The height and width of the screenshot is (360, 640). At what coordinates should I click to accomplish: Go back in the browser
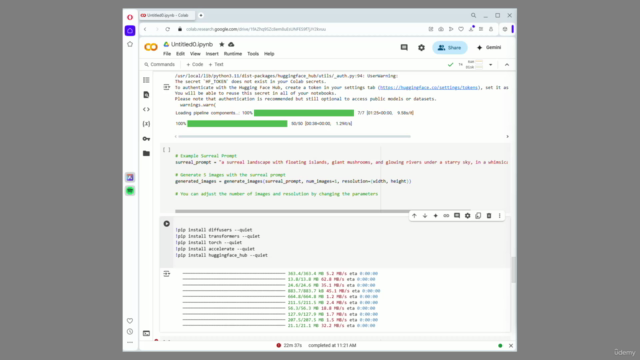[x=145, y=29]
